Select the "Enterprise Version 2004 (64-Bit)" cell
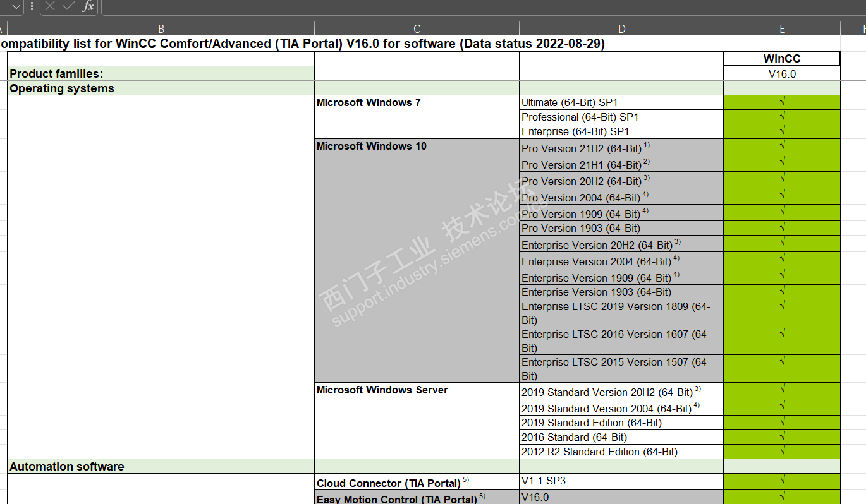The height and width of the screenshot is (504, 866). pyautogui.click(x=621, y=260)
